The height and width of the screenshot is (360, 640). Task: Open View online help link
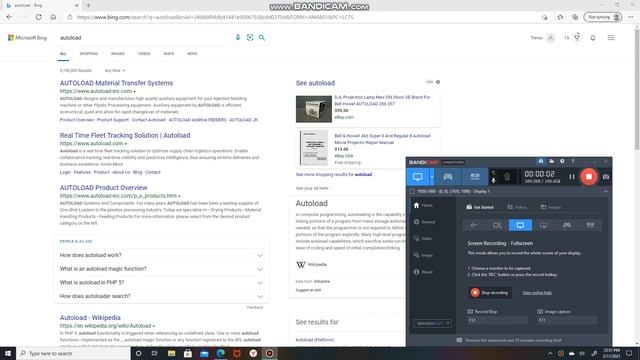pos(537,293)
